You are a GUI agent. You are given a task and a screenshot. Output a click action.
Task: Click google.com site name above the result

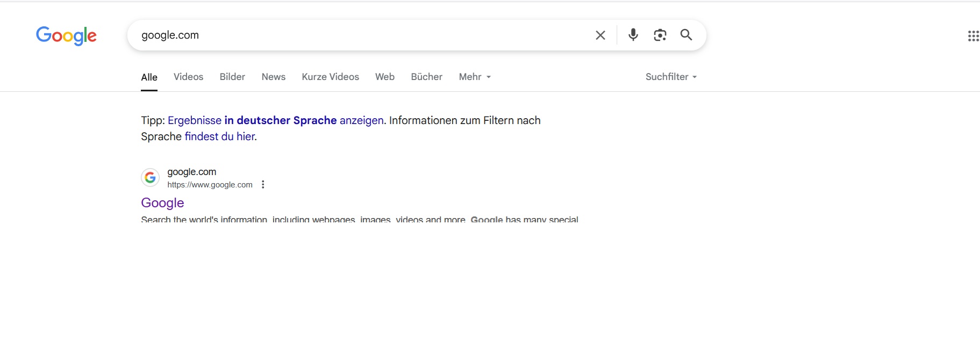191,172
